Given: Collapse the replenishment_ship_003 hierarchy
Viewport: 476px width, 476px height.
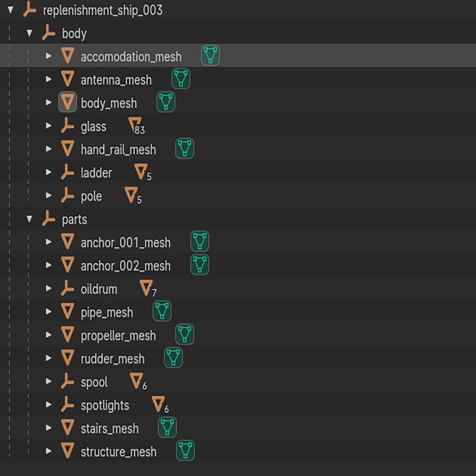Looking at the screenshot, I should pyautogui.click(x=11, y=10).
